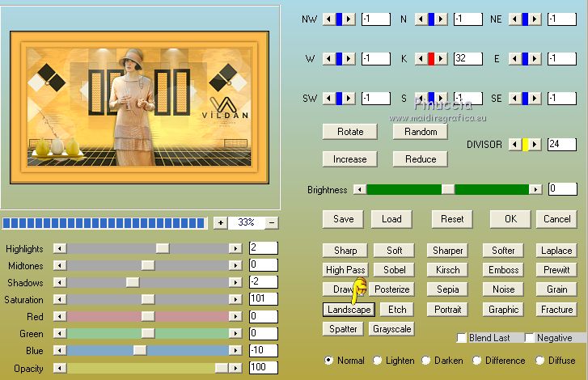Confirm with the OK button

click(510, 219)
